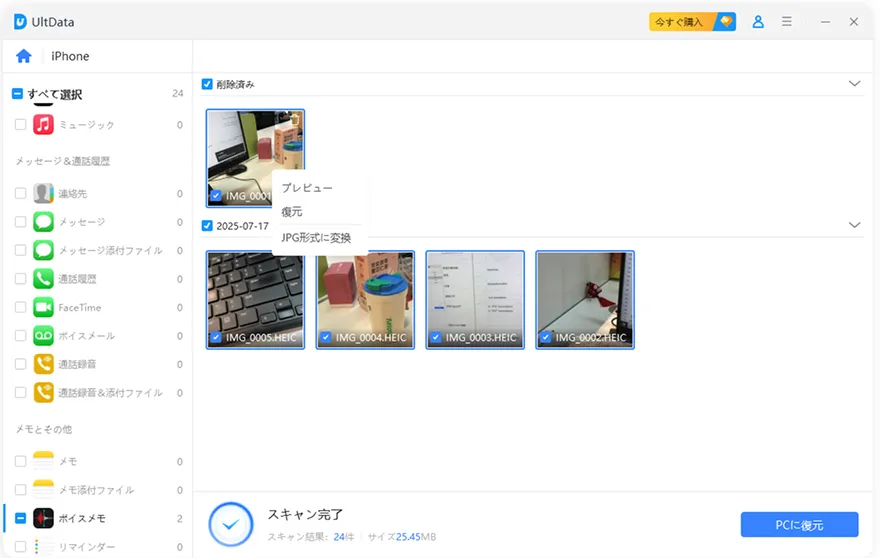Click the メモ添付ファイル icon
The image size is (880, 558).
[x=43, y=490]
